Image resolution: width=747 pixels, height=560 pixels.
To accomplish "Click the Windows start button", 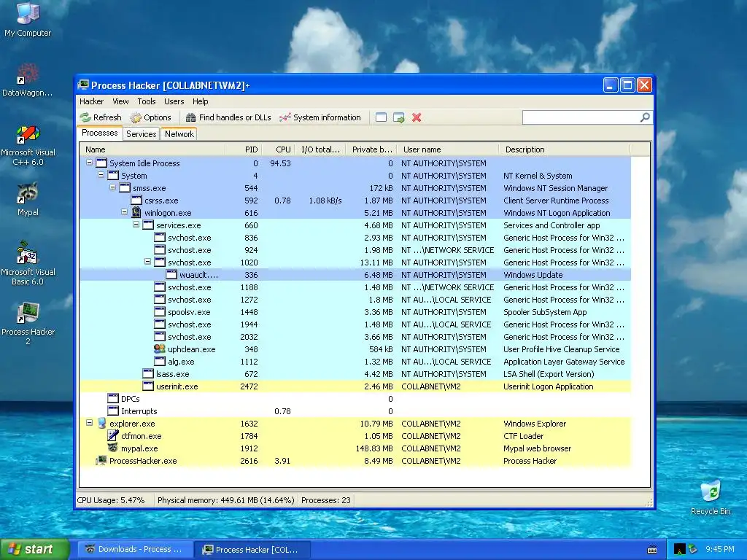I will [34, 550].
